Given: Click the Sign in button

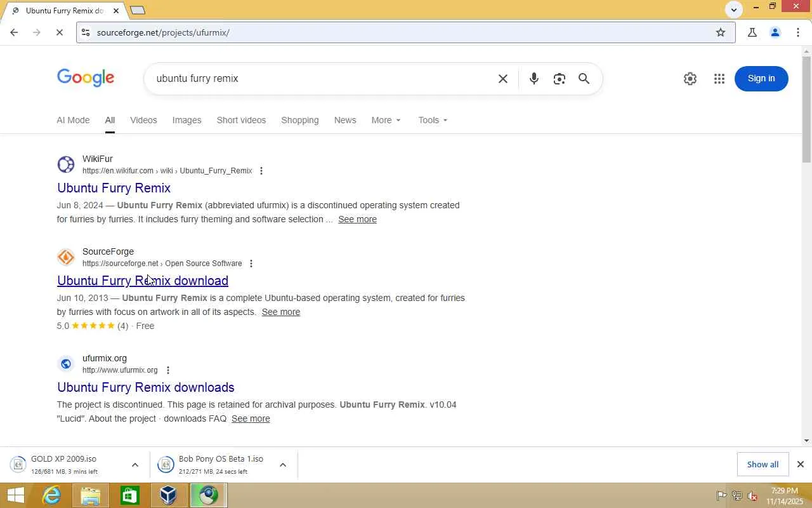Looking at the screenshot, I should click(x=761, y=79).
